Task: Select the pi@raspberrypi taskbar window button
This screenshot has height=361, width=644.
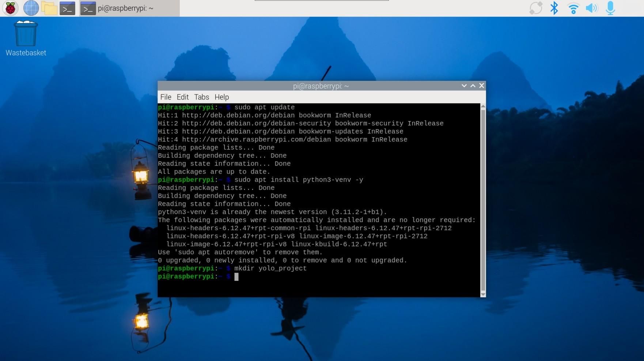Action: (x=129, y=8)
